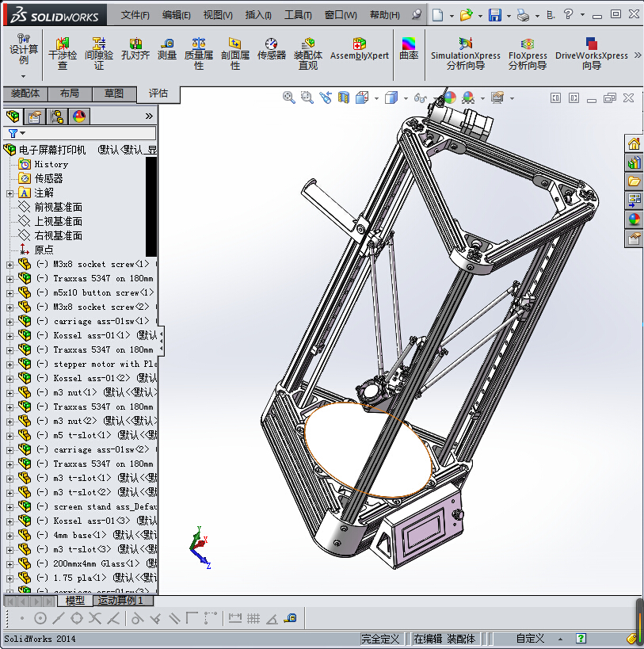Open the 窗口(W) menu
Screen dimensions: 644x649
[x=341, y=15]
